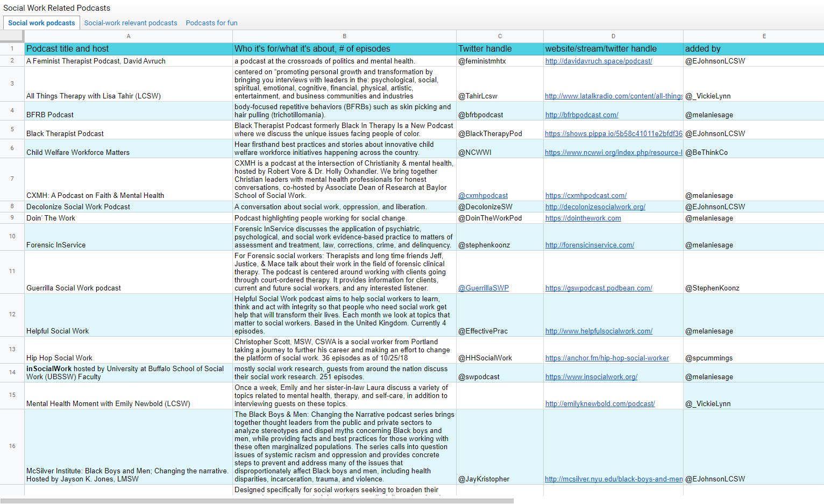The image size is (824, 504).
Task: Select '@feministmhtx' Twitter handle cell
Action: point(500,61)
